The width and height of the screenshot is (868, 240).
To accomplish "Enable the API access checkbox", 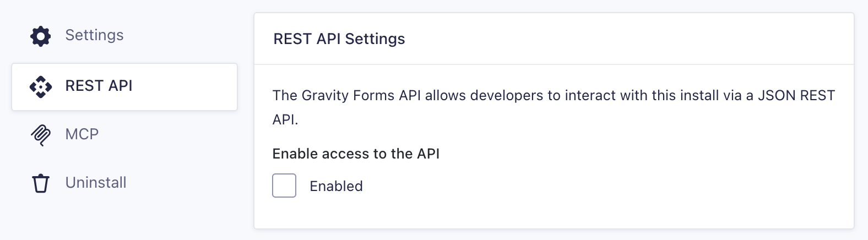I will (x=284, y=186).
